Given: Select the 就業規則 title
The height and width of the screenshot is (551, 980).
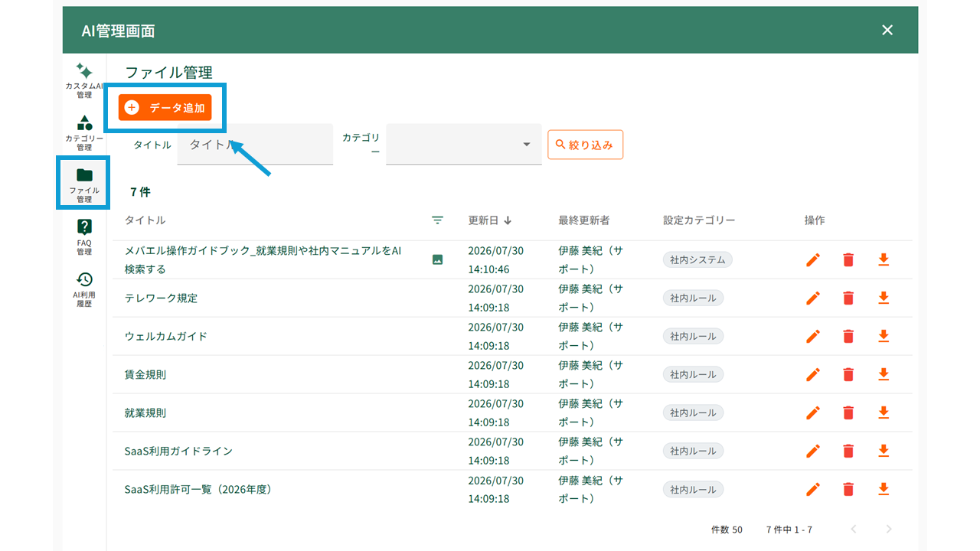Looking at the screenshot, I should click(145, 412).
